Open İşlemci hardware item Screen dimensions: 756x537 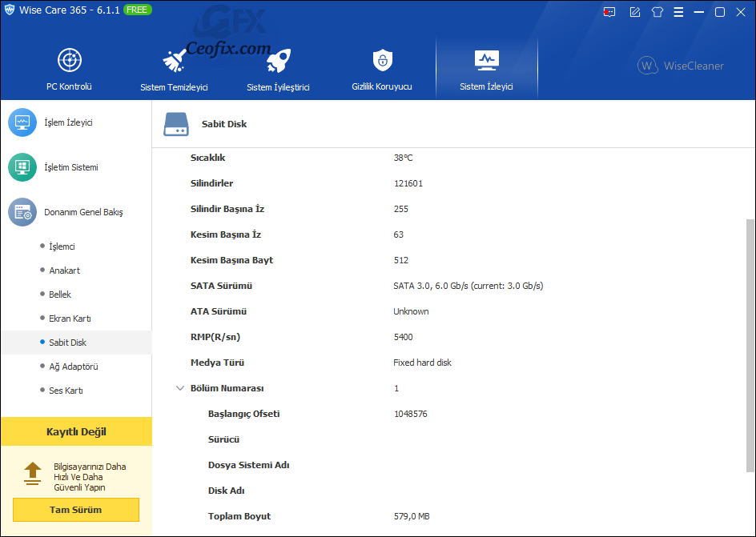click(x=62, y=246)
